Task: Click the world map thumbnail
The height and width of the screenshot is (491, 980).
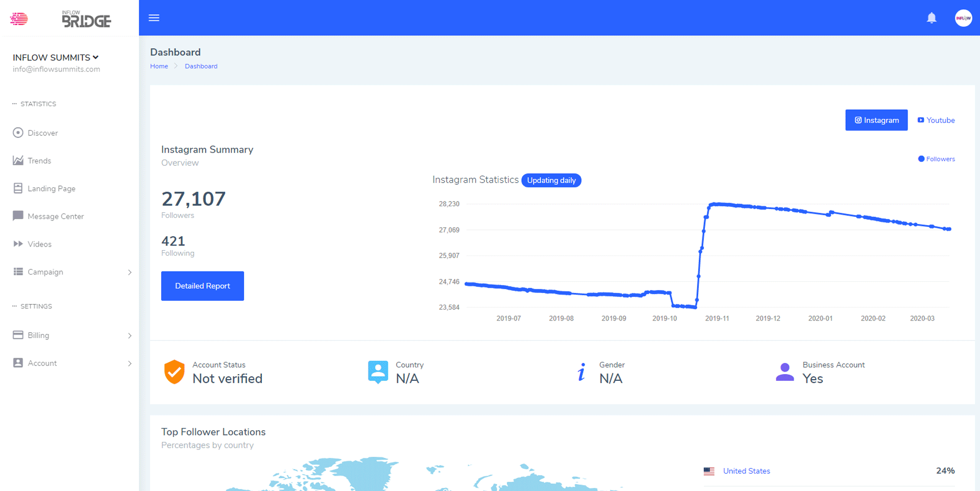Action: 424,475
